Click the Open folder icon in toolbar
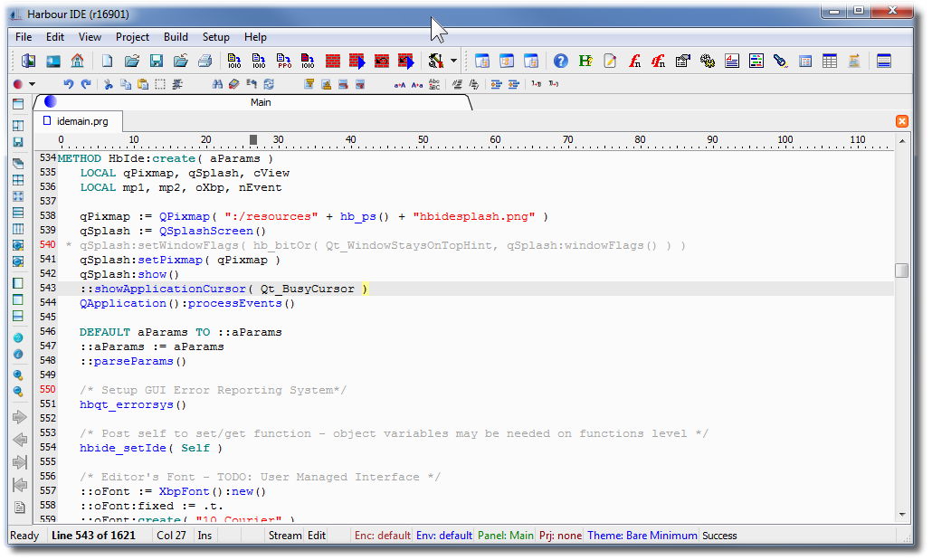The image size is (932, 560). click(x=132, y=62)
